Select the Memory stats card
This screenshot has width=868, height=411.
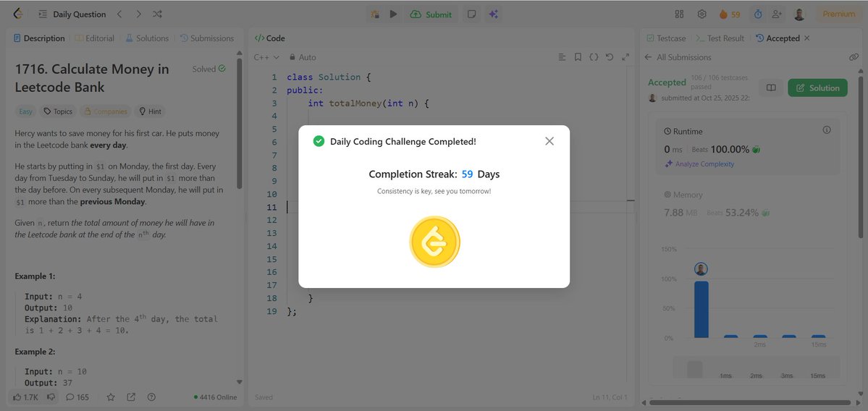[747, 205]
